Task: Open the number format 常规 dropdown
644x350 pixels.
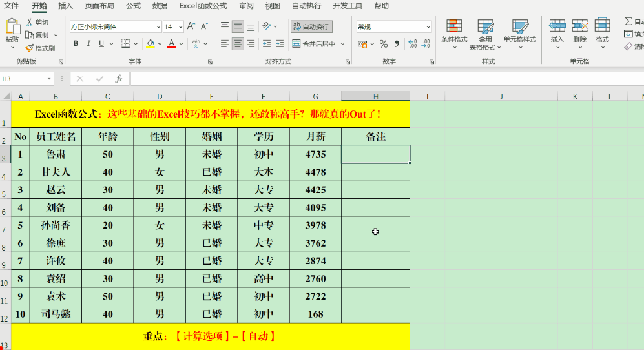Action: pyautogui.click(x=428, y=26)
